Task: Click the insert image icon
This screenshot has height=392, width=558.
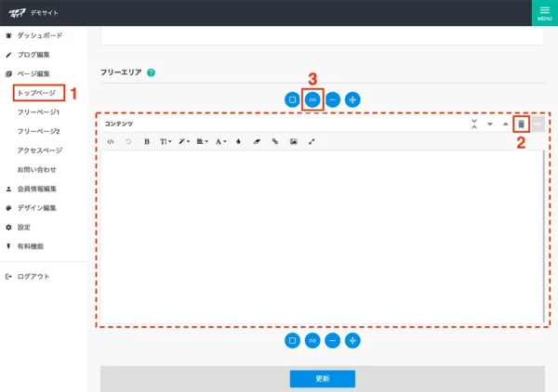Action: (293, 142)
